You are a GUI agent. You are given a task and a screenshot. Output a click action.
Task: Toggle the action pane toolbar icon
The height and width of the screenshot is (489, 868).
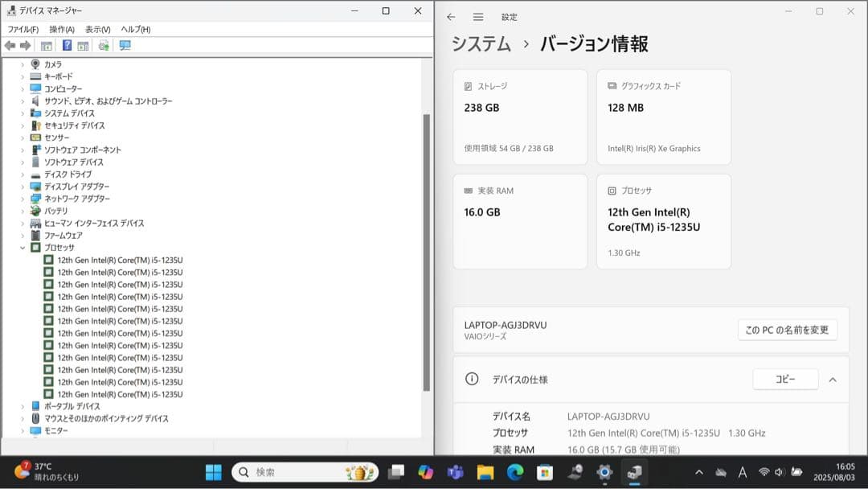(83, 45)
